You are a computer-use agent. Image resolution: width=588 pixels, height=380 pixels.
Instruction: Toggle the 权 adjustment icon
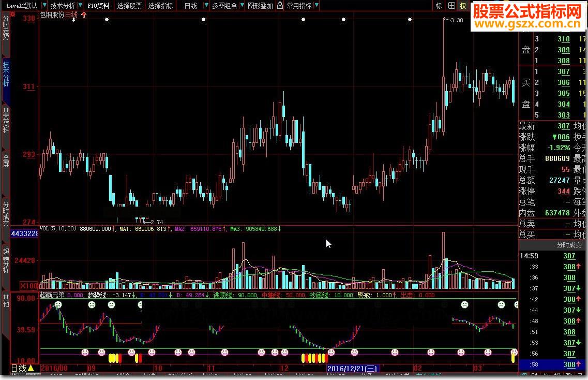pos(463,5)
